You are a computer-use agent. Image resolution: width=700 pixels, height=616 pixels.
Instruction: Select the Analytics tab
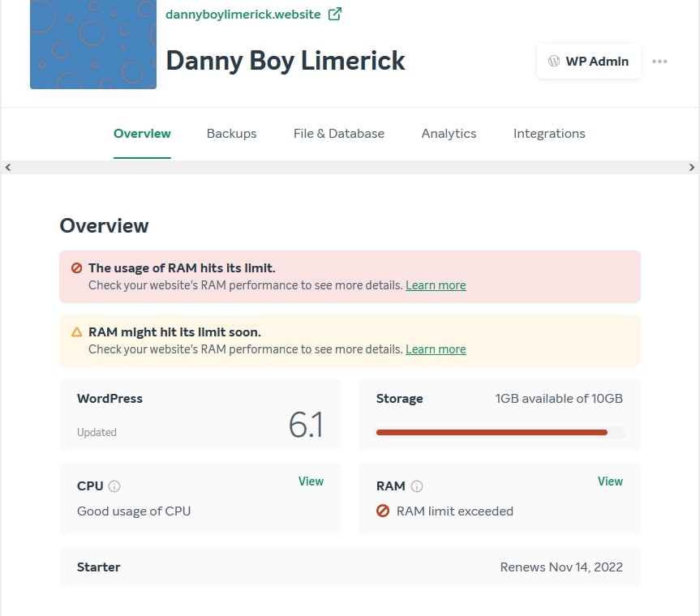(449, 134)
